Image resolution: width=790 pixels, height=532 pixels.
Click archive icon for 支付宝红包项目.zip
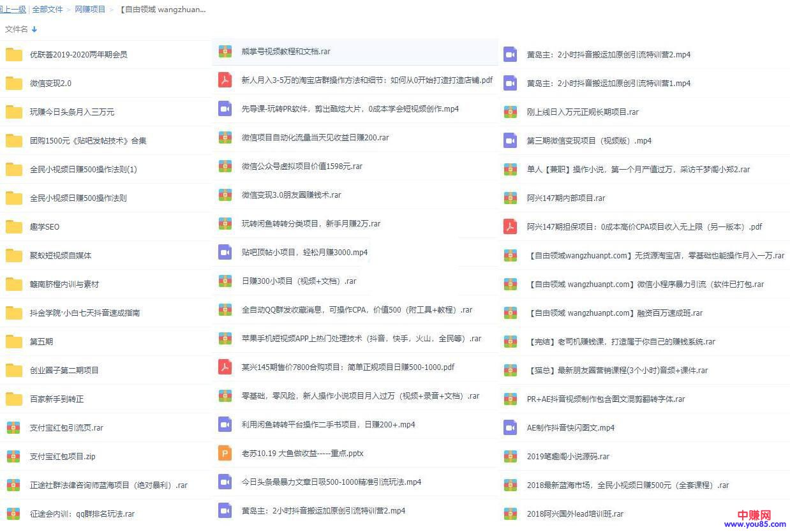[13, 456]
